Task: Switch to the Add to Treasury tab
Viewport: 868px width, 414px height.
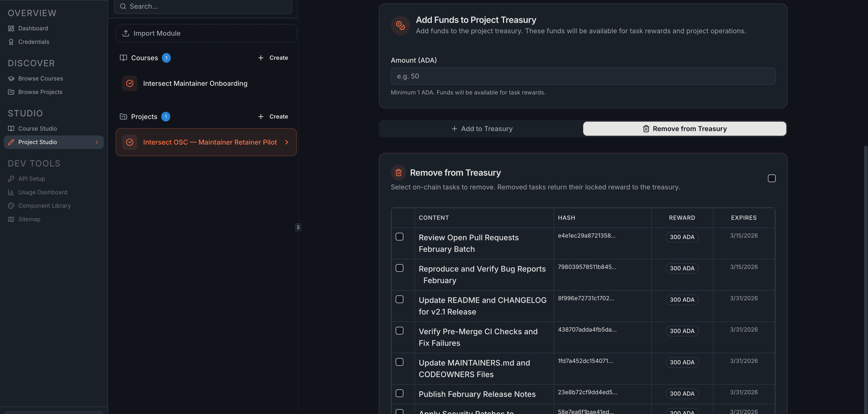Action: click(x=482, y=128)
